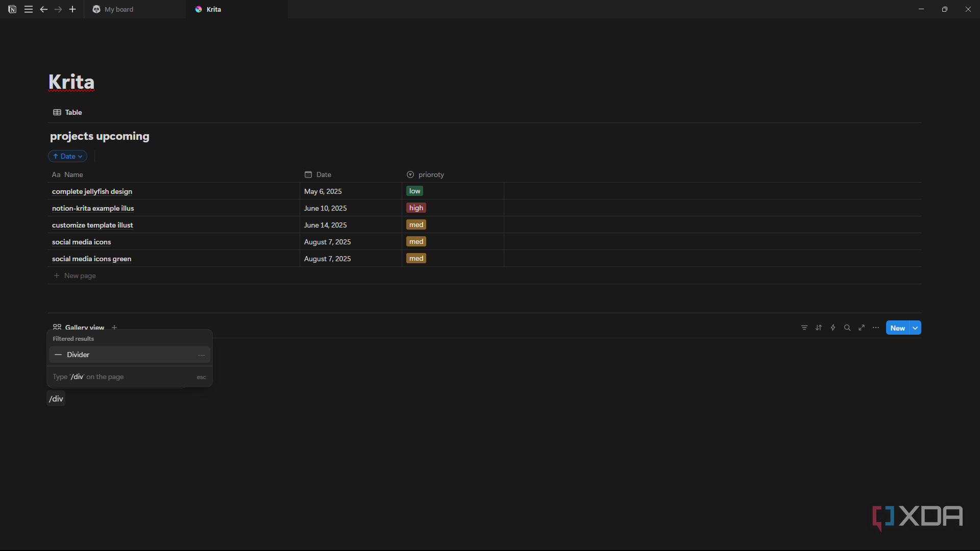Click the Krita page title
The height and width of the screenshot is (551, 980).
coord(71,82)
